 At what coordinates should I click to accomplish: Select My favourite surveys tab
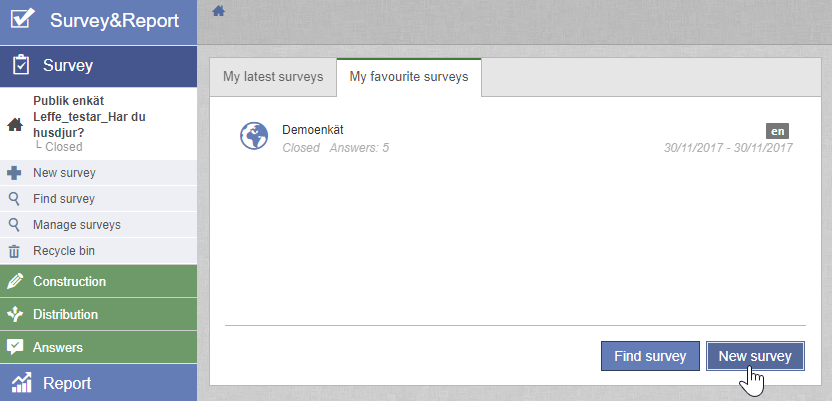(x=408, y=77)
